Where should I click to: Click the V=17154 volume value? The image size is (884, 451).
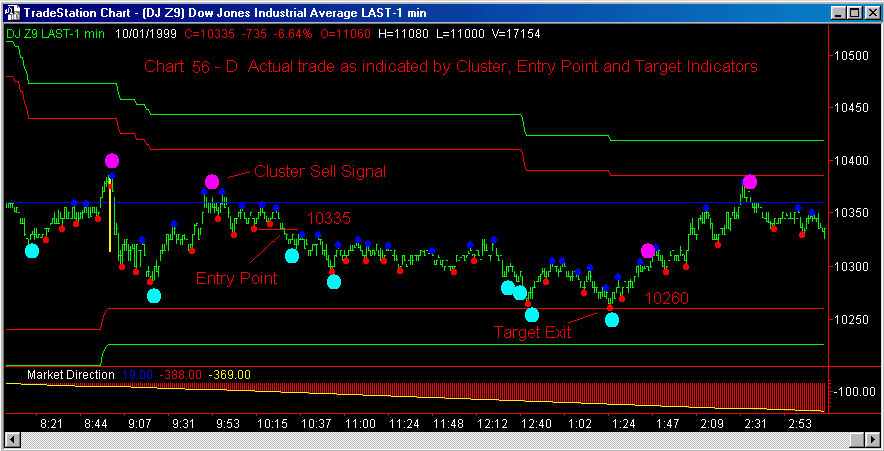pos(516,34)
